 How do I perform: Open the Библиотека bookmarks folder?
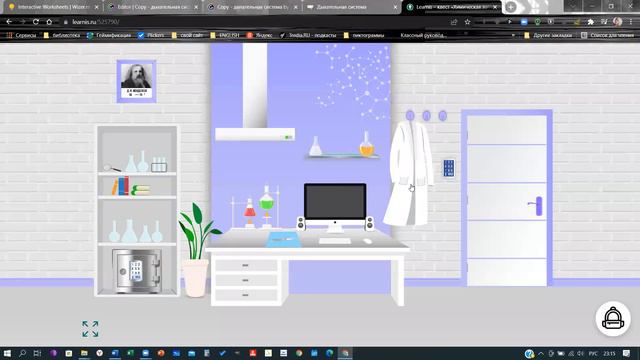click(62, 36)
